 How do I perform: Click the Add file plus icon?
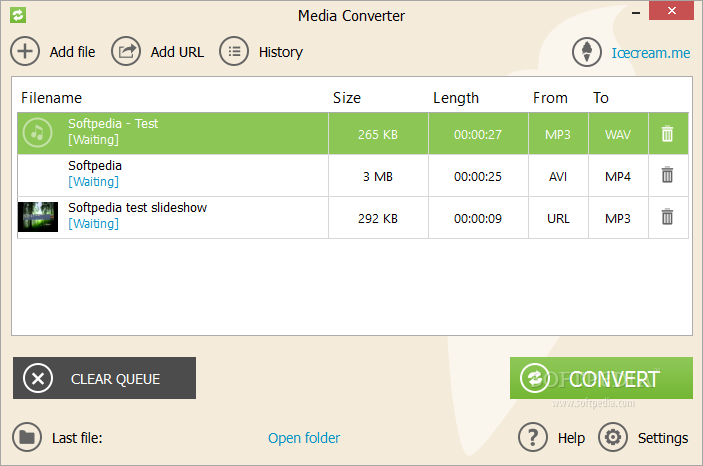(25, 52)
